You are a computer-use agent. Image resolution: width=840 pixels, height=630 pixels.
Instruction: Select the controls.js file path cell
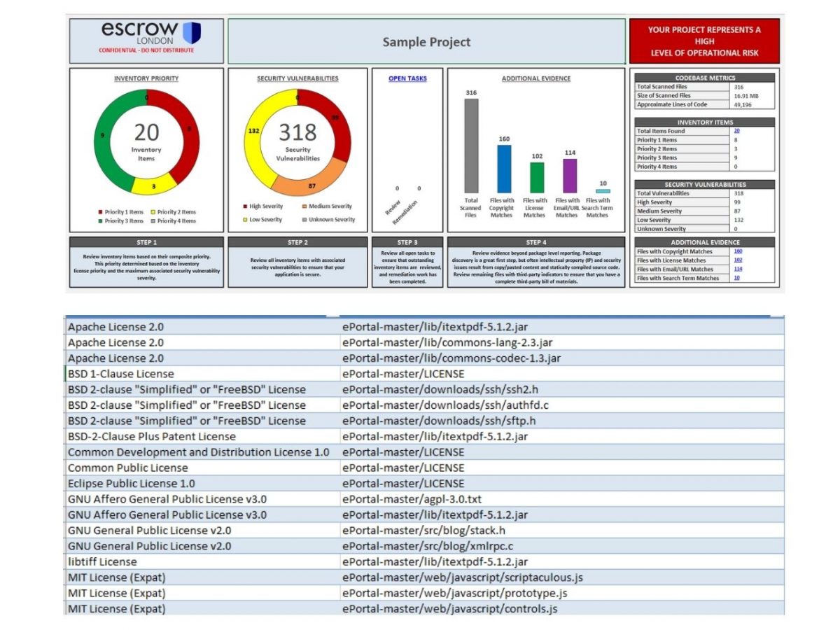(561, 608)
